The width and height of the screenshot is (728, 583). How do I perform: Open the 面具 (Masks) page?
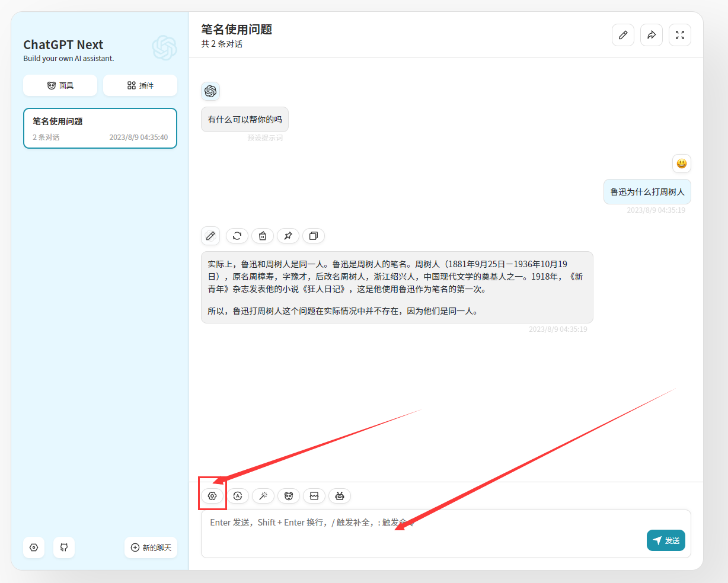60,85
